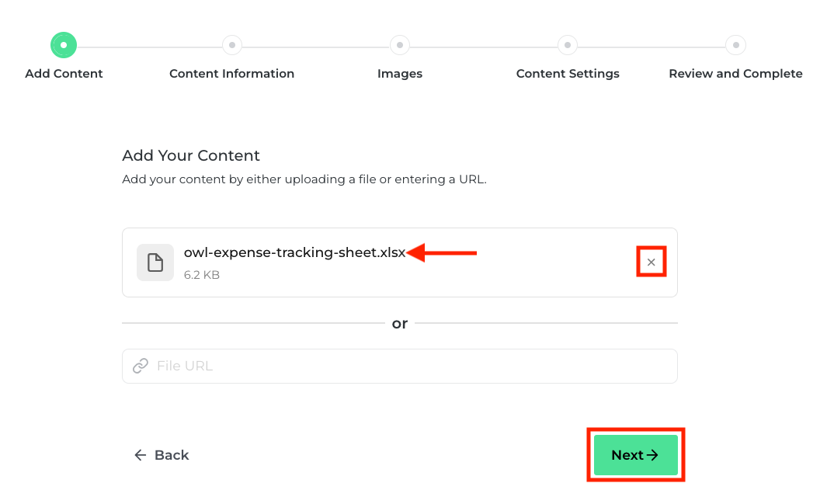Go to the Content Information step label
The width and height of the screenshot is (827, 504).
[x=231, y=74]
